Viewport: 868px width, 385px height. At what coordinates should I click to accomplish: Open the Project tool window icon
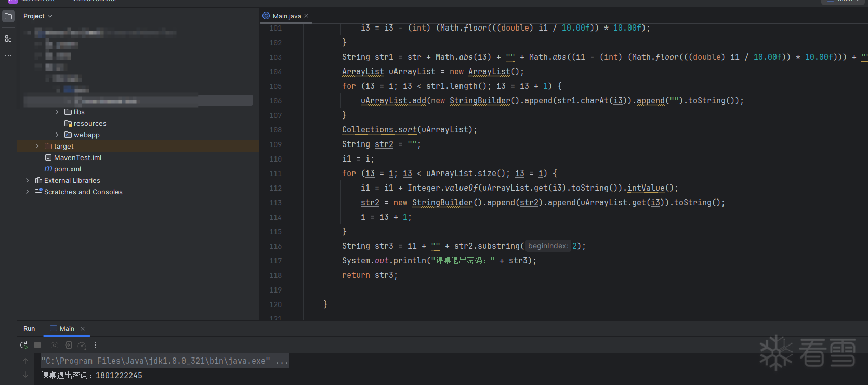tap(8, 16)
